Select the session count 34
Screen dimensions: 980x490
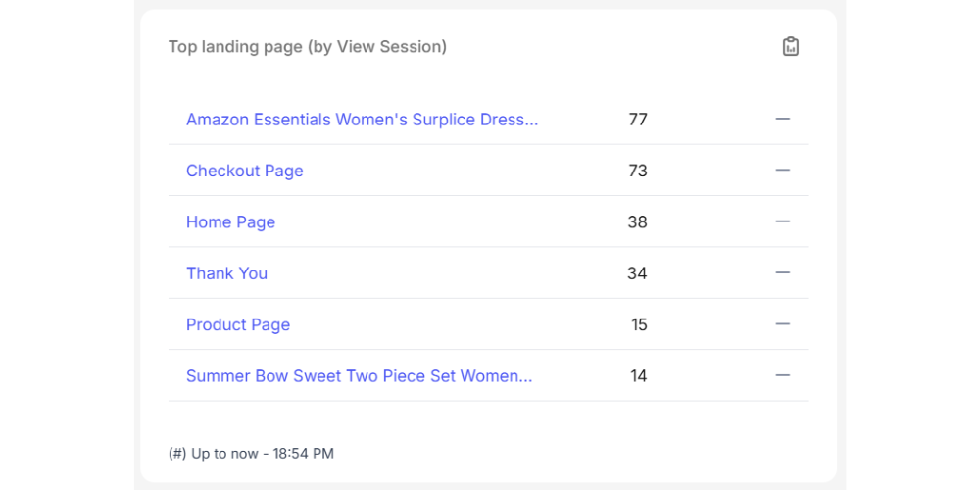(638, 273)
